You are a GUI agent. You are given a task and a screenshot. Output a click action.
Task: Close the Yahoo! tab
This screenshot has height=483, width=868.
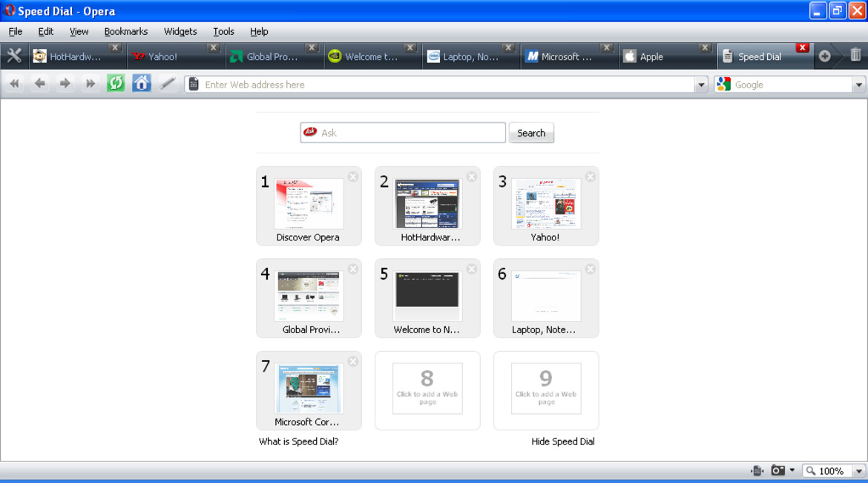click(x=213, y=47)
